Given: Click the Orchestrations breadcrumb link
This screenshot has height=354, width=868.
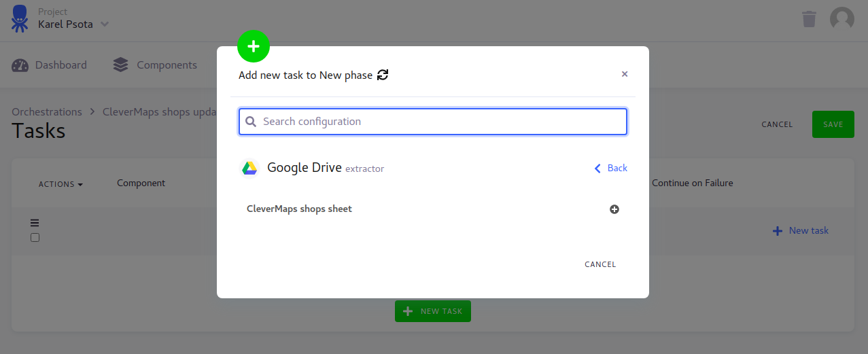Looking at the screenshot, I should (47, 112).
